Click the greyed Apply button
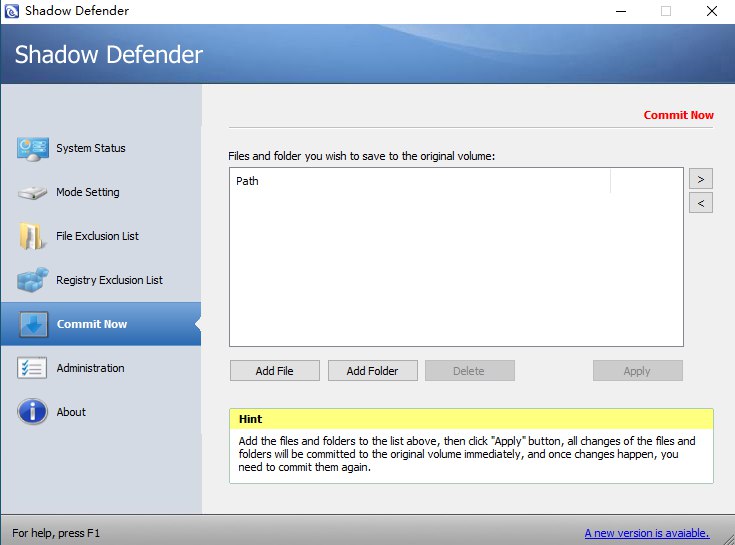This screenshot has width=735, height=545. 638,371
